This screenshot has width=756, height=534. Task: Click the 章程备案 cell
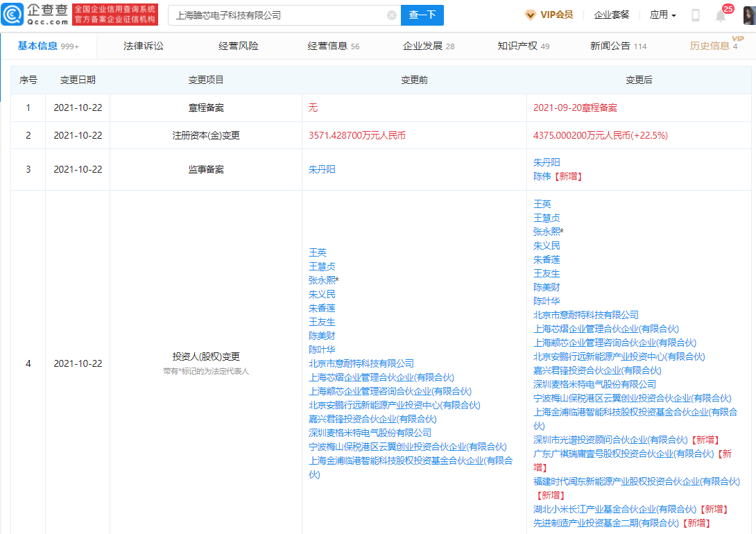(x=206, y=108)
